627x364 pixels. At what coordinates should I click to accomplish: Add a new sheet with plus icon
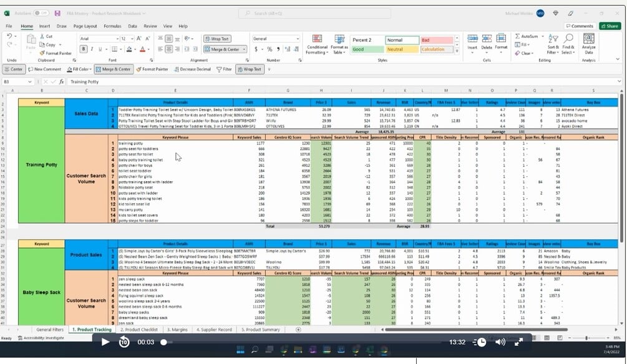tap(298, 330)
